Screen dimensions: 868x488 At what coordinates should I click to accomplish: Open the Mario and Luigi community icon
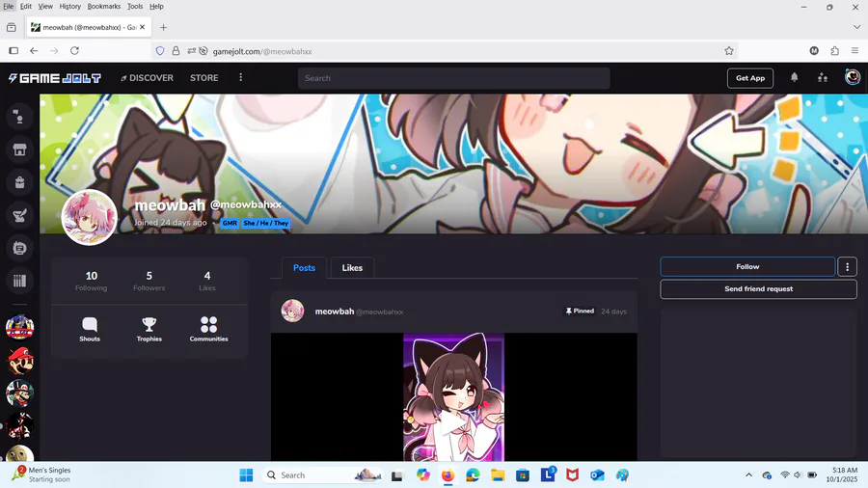tap(19, 393)
